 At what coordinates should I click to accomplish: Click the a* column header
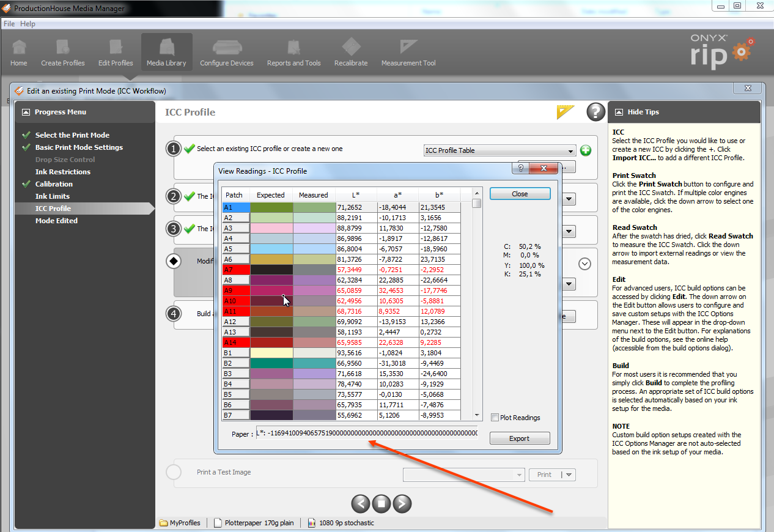coord(397,195)
